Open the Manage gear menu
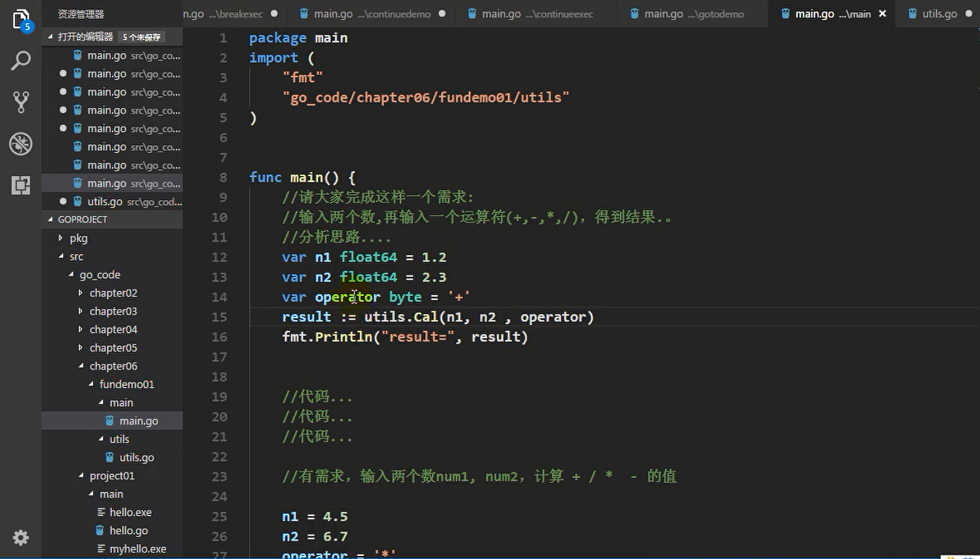980x559 pixels. 21,538
